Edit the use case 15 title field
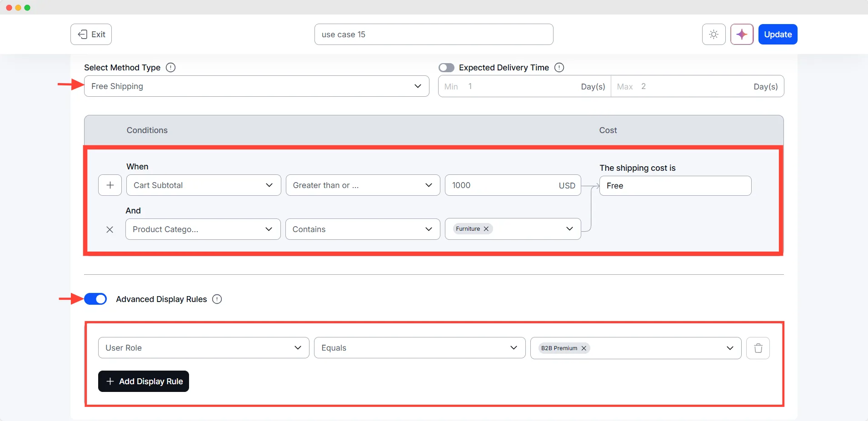The width and height of the screenshot is (868, 421). [x=434, y=34]
